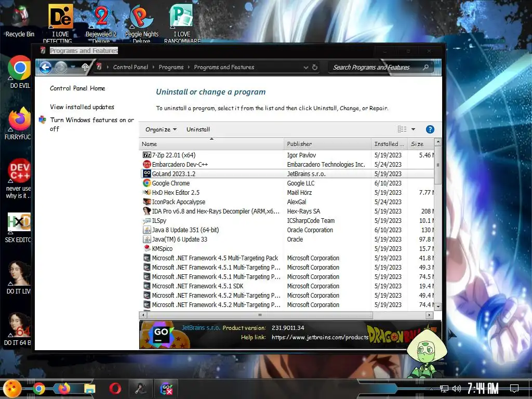
Task: Select the ILSpy program row
Action: pyautogui.click(x=287, y=220)
